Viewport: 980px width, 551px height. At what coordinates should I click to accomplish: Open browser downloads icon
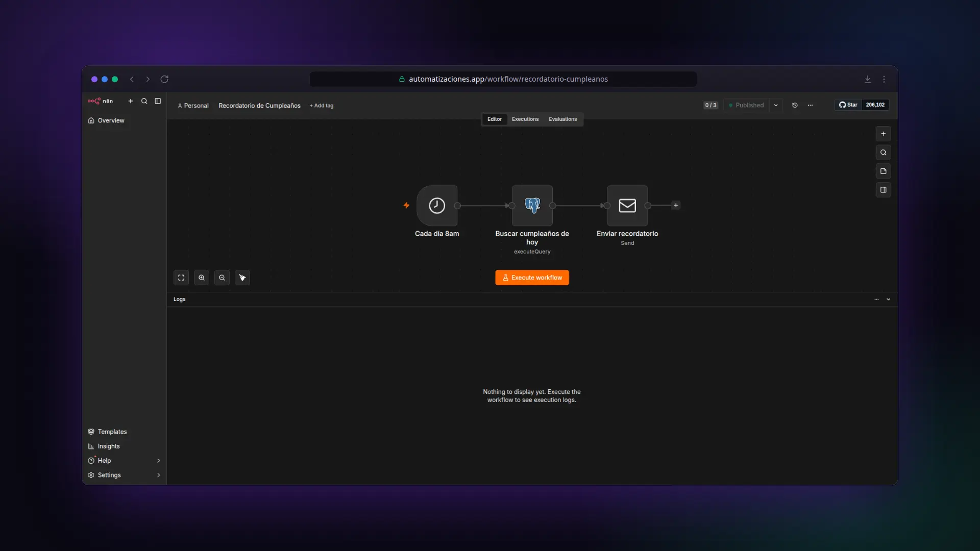(868, 79)
